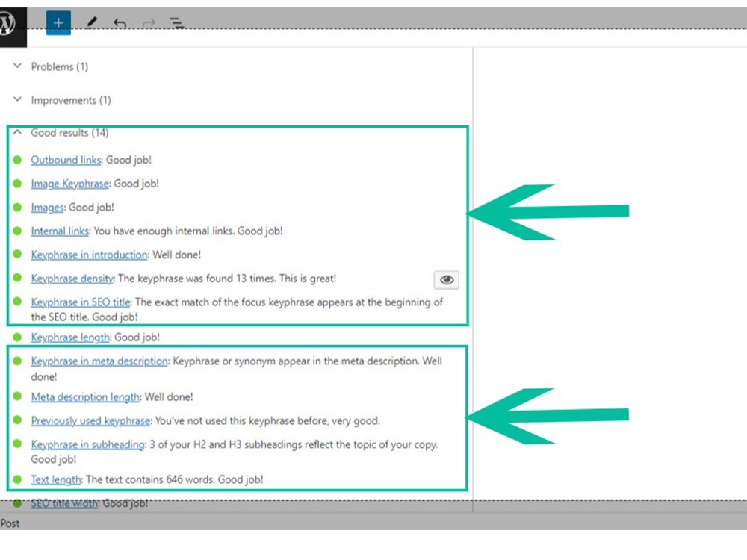Open the Images assessment link

pyautogui.click(x=47, y=208)
